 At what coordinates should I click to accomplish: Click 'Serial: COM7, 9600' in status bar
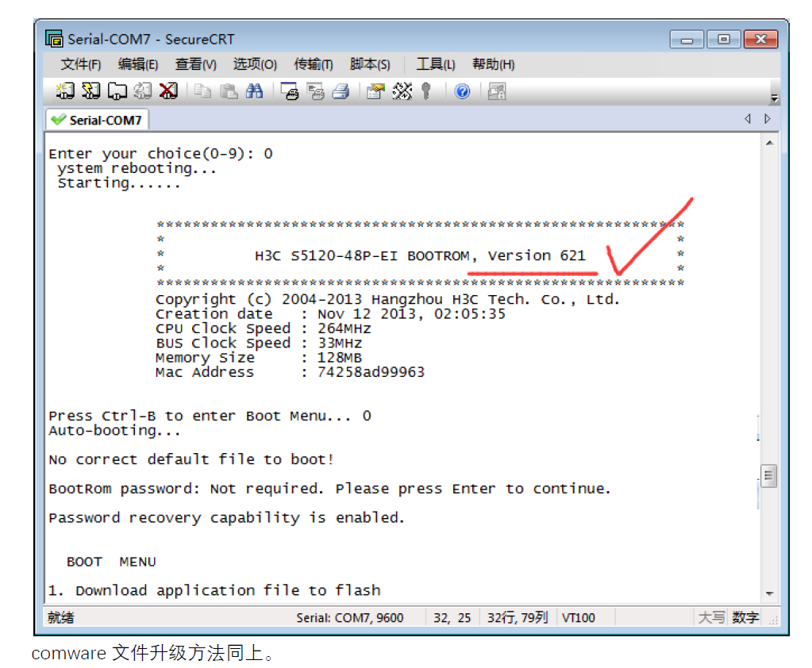coord(349,617)
